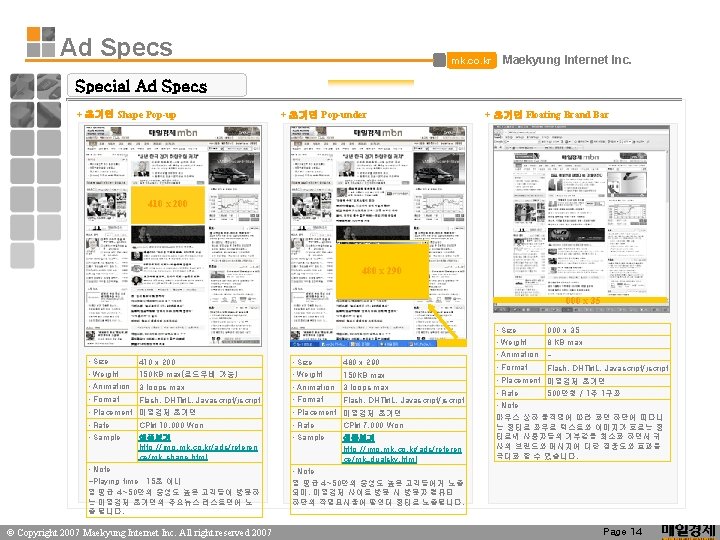Screen dimensions: 720x540
Task: Click the yellow floating brand bar strip
Action: 580,300
